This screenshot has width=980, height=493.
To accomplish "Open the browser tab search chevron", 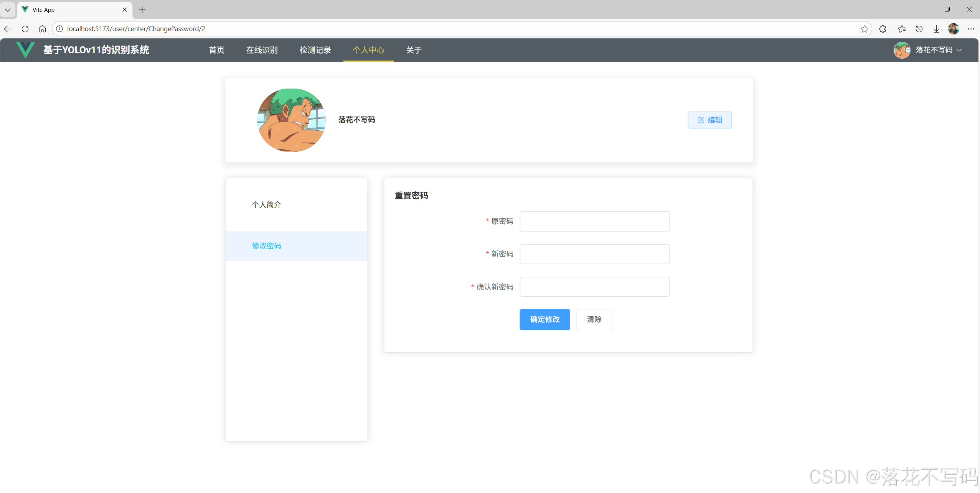I will [x=8, y=10].
